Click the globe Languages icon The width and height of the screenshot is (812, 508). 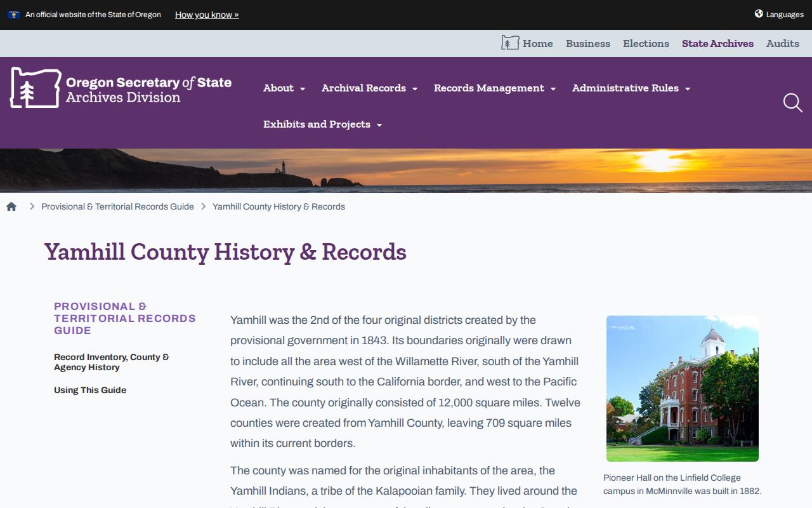[759, 14]
